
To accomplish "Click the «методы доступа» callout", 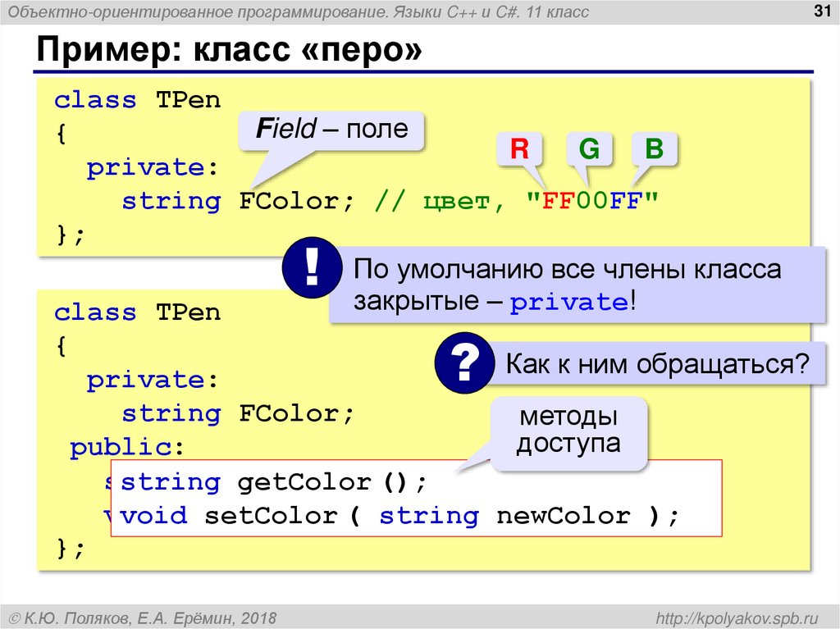I will [568, 432].
